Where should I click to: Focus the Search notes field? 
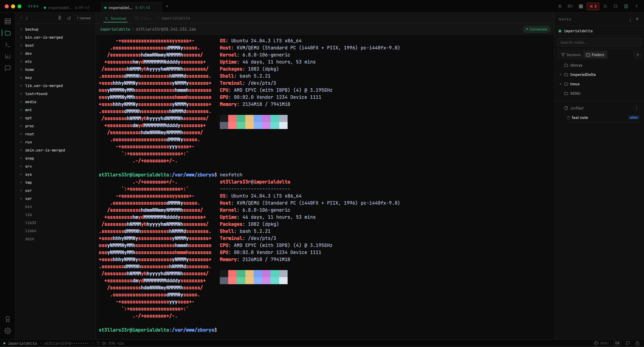(599, 42)
